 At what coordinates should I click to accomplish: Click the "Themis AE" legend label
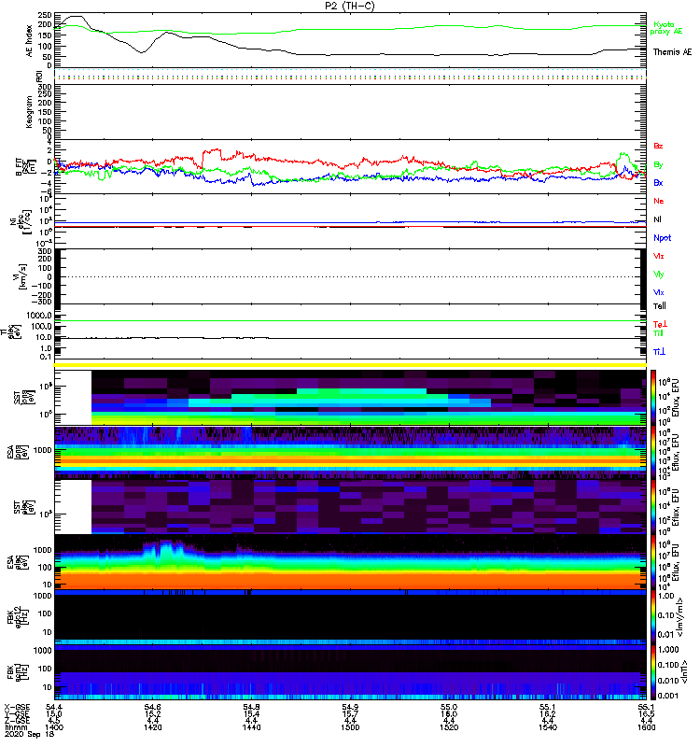click(672, 52)
